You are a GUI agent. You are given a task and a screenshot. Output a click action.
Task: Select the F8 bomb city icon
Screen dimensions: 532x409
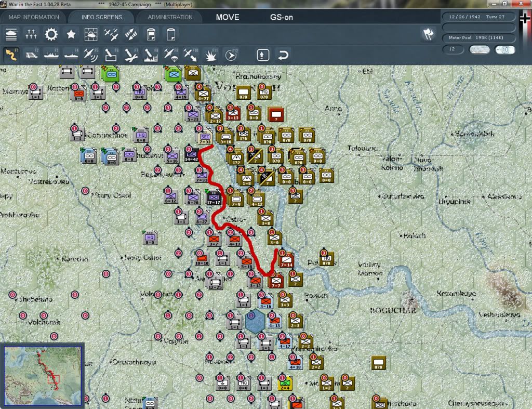click(x=151, y=55)
